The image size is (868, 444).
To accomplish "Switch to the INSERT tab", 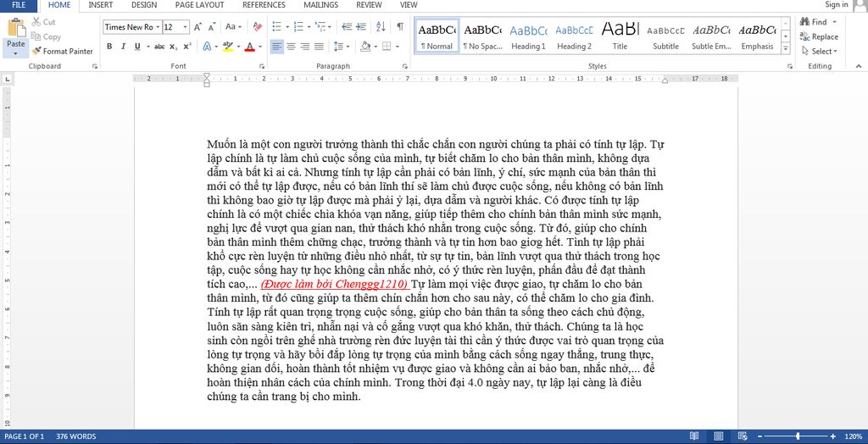I will [101, 5].
